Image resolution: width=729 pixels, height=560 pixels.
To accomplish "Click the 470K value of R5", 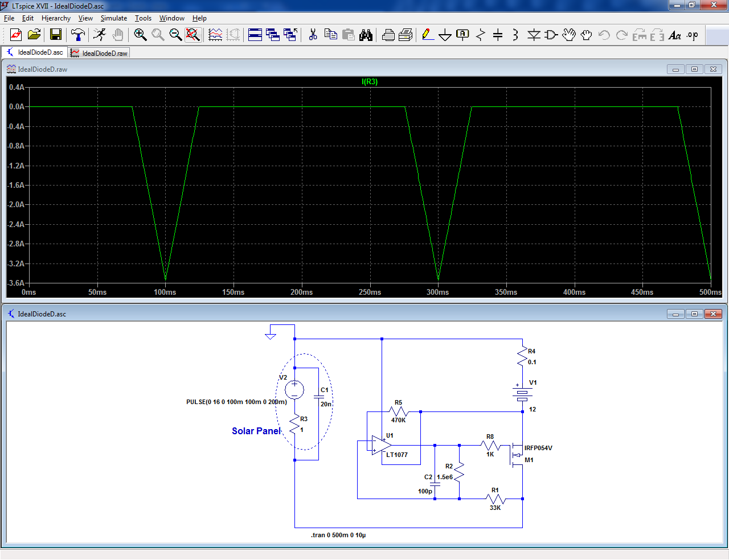I will click(x=398, y=420).
